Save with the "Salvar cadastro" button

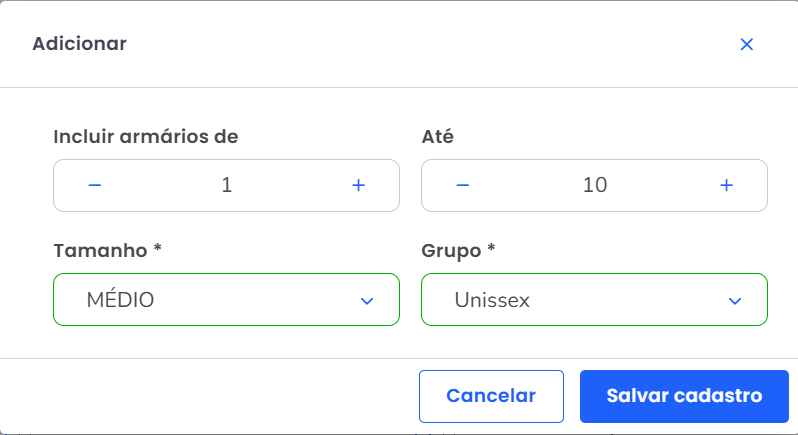point(684,396)
